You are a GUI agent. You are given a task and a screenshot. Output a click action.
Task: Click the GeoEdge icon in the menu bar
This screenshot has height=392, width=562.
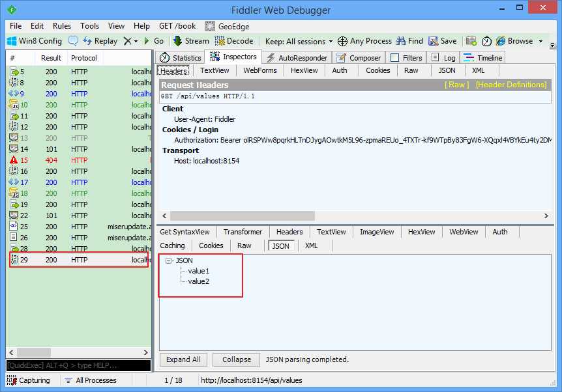[x=210, y=26]
